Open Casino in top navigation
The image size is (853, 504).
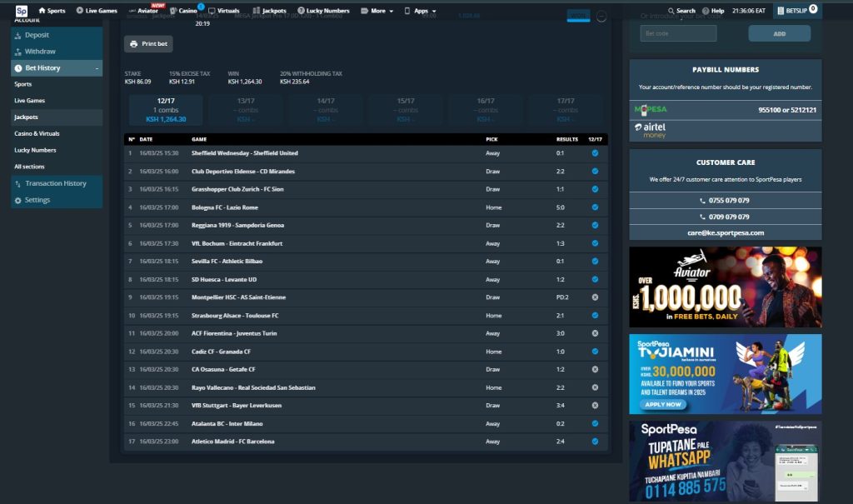point(183,10)
